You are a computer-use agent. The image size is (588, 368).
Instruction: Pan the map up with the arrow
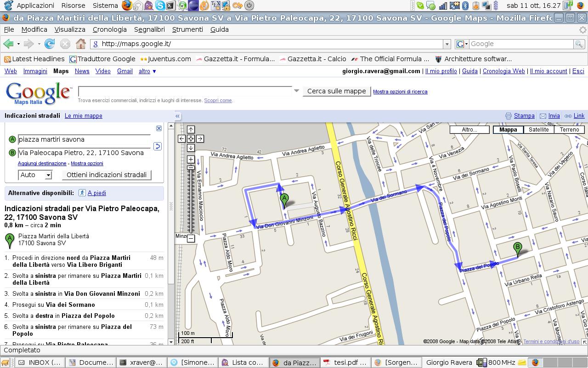(x=191, y=130)
